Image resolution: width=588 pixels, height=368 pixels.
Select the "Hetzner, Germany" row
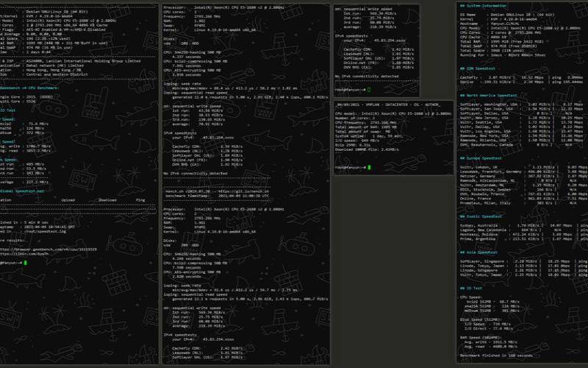tap(524, 176)
